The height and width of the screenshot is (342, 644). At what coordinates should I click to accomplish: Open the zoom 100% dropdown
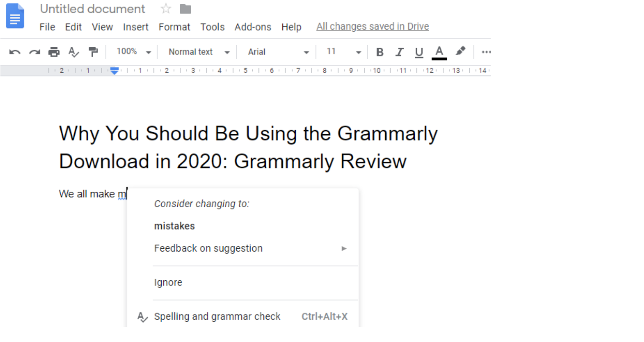133,52
